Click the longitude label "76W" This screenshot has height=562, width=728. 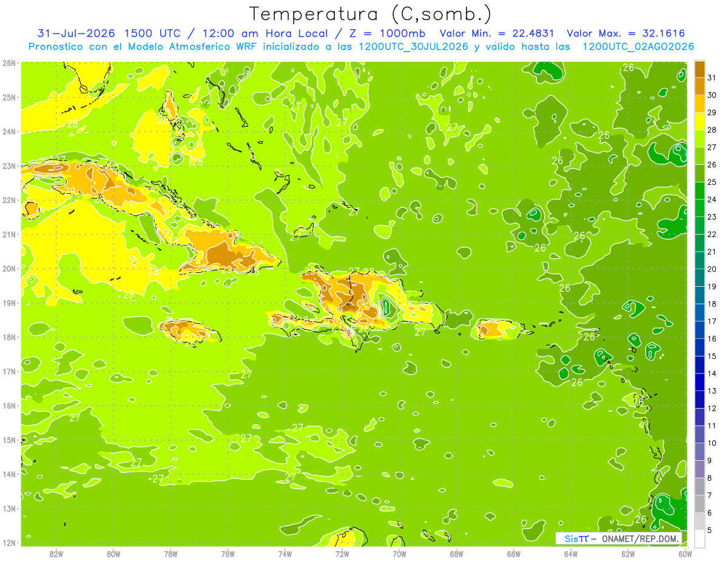pos(227,554)
